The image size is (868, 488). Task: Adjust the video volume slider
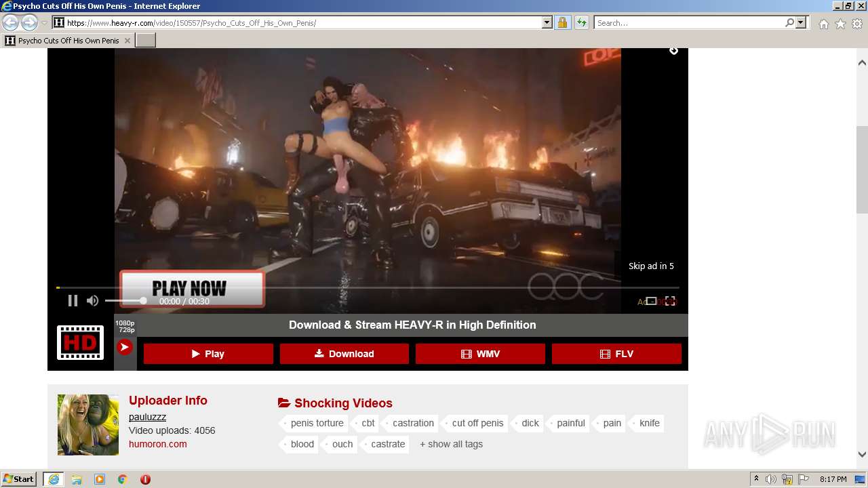[x=125, y=301]
